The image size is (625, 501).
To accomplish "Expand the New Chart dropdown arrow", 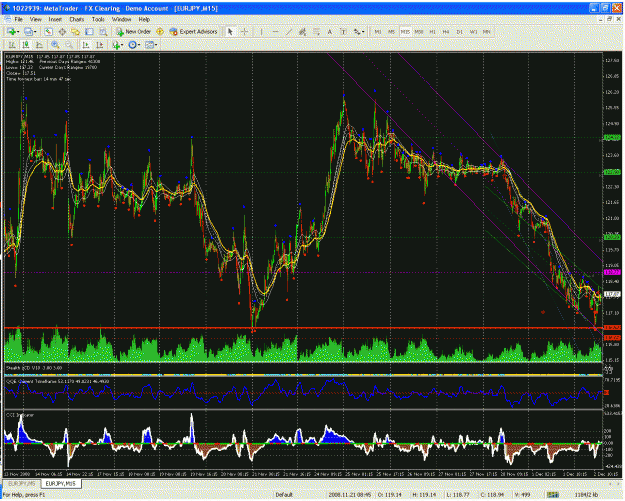I will [x=18, y=32].
